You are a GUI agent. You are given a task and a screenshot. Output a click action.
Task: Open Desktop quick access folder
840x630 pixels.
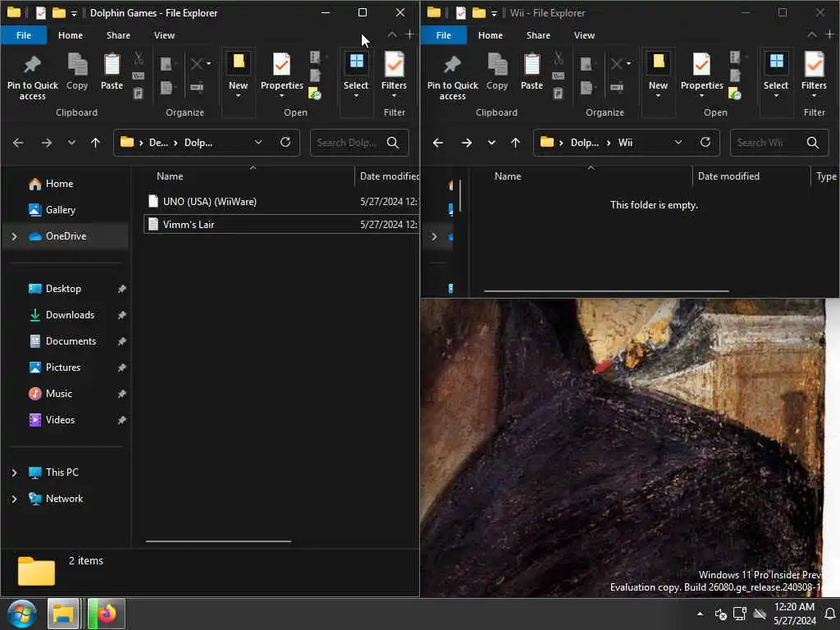65,289
